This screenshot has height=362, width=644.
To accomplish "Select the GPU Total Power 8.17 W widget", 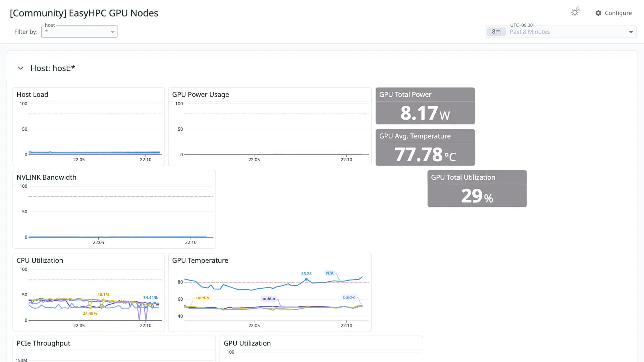I will [425, 106].
